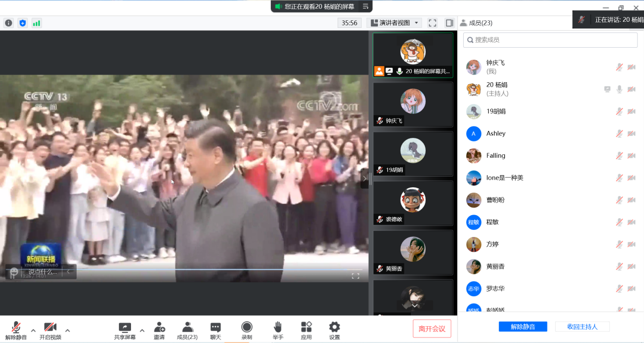Select member name 19胡娟 in the member list
This screenshot has width=644, height=343.
(x=496, y=111)
